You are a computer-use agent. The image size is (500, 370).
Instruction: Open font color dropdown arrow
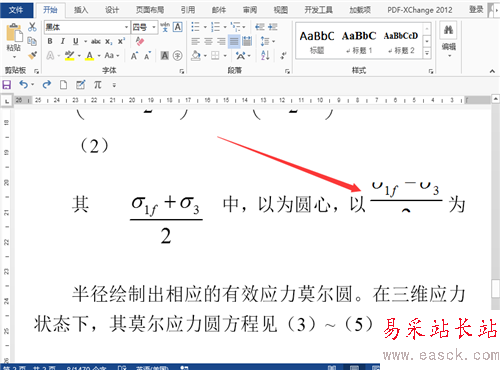tap(99, 56)
